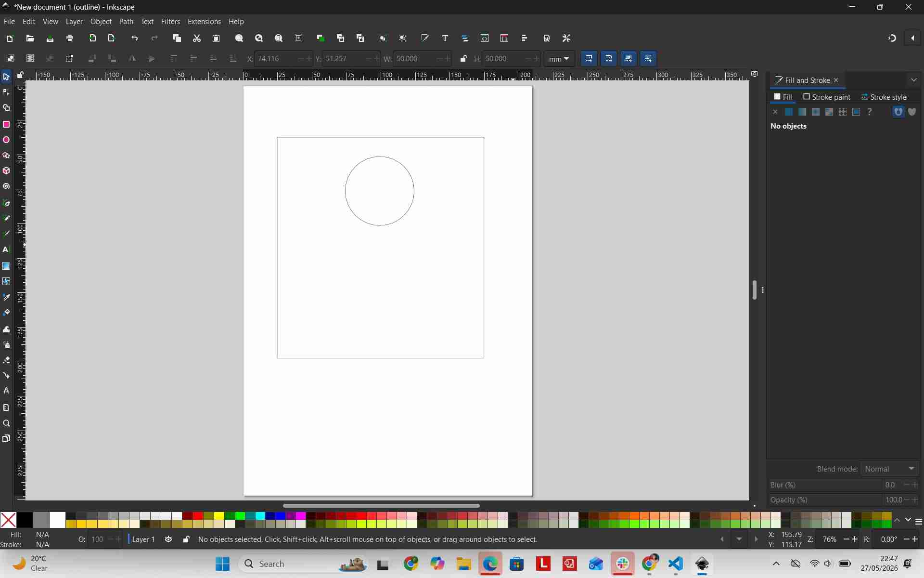Close the Fill and Stroke panel tab
924x578 pixels.
coord(836,80)
